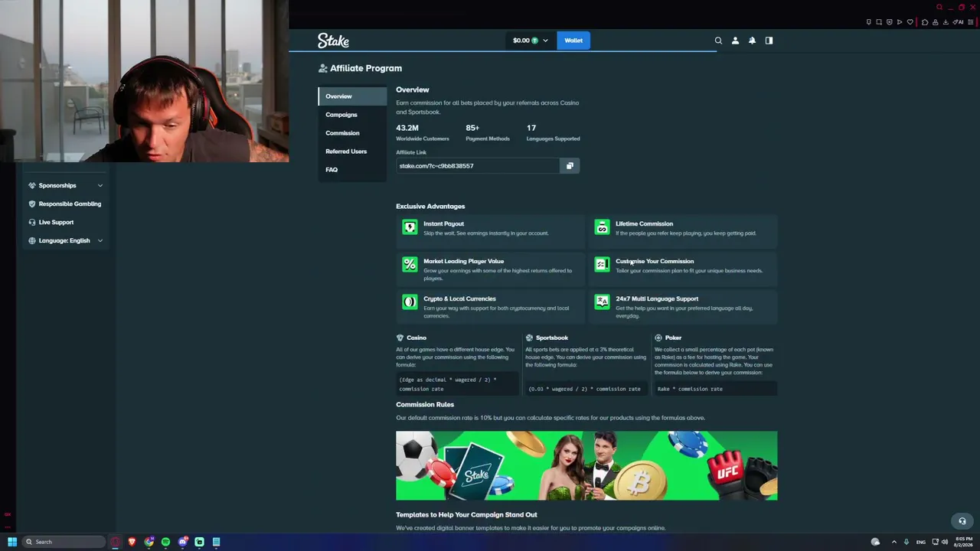
Task: Click the Lifetime Commission infinity icon
Action: (602, 227)
